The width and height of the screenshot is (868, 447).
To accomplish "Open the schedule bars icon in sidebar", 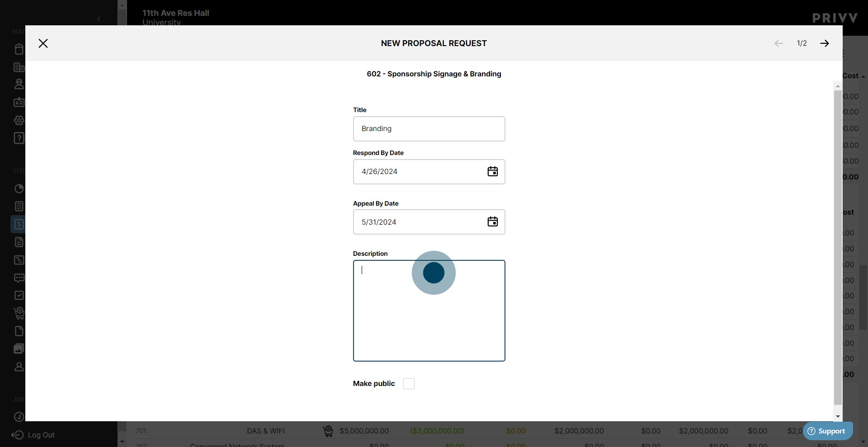I will [19, 260].
